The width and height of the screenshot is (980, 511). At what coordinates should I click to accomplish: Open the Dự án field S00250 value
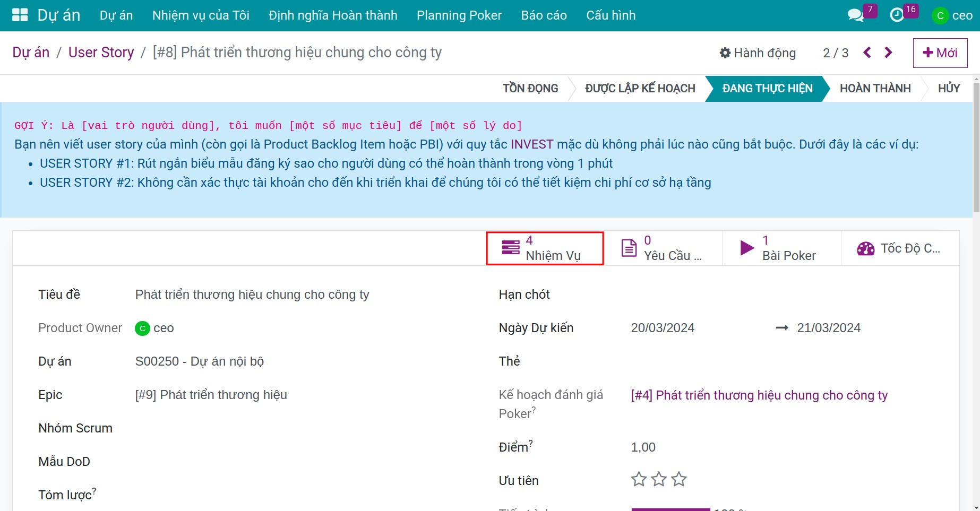pyautogui.click(x=200, y=361)
